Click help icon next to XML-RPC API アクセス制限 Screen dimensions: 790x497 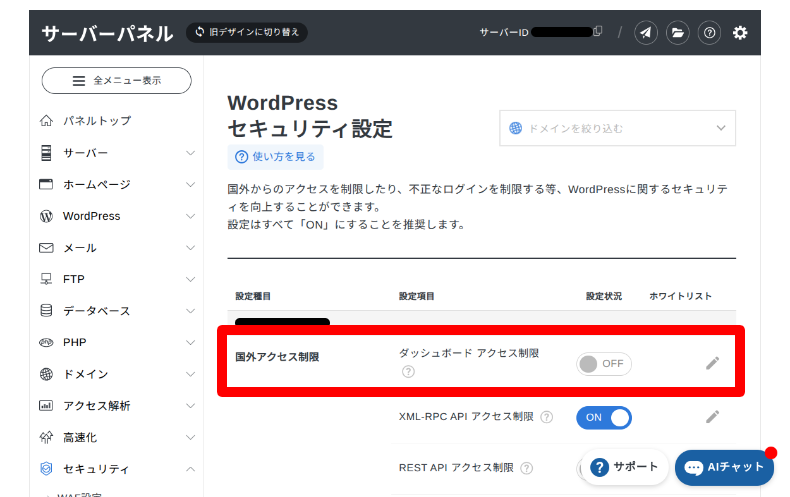point(547,417)
